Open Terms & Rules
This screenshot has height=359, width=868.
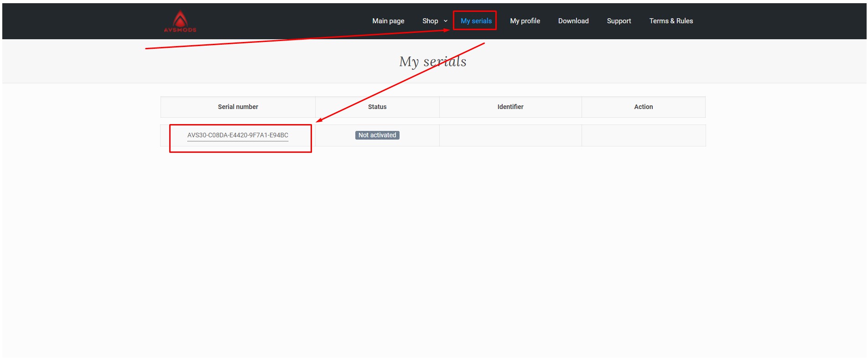pyautogui.click(x=670, y=21)
